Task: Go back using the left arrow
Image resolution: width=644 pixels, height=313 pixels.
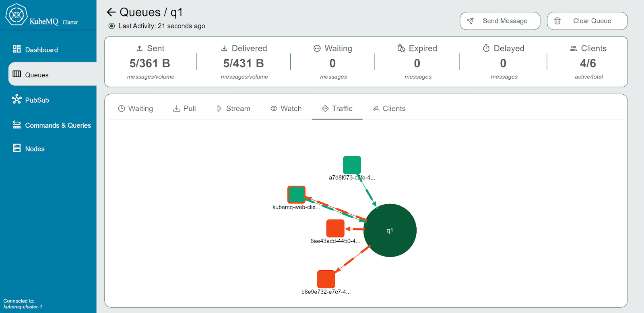Action: pyautogui.click(x=111, y=12)
